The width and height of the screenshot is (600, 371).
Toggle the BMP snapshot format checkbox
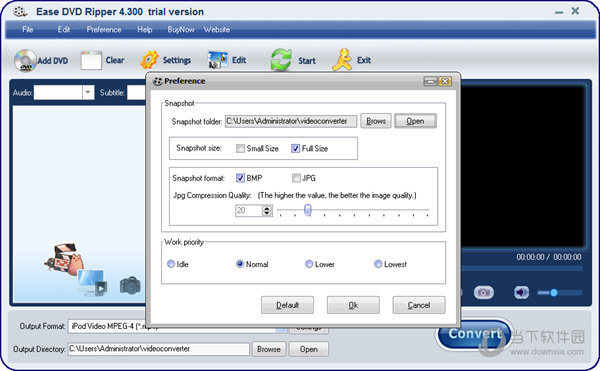(x=240, y=178)
